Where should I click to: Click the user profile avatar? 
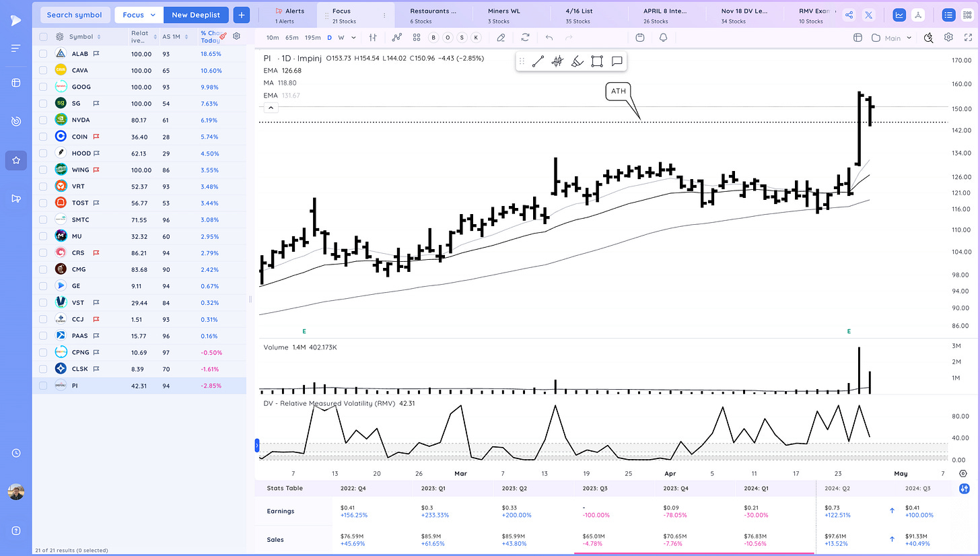coord(15,492)
